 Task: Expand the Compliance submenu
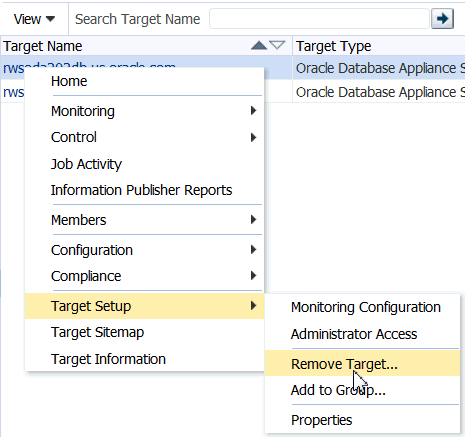(x=145, y=276)
